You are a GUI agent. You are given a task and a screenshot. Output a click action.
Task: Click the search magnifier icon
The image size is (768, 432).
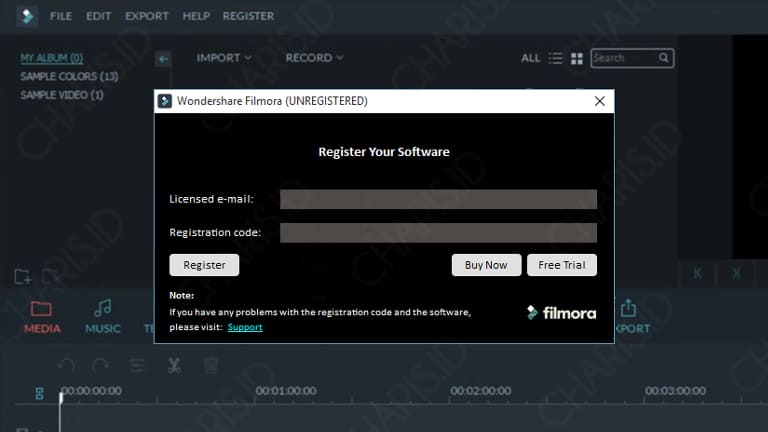click(x=664, y=58)
